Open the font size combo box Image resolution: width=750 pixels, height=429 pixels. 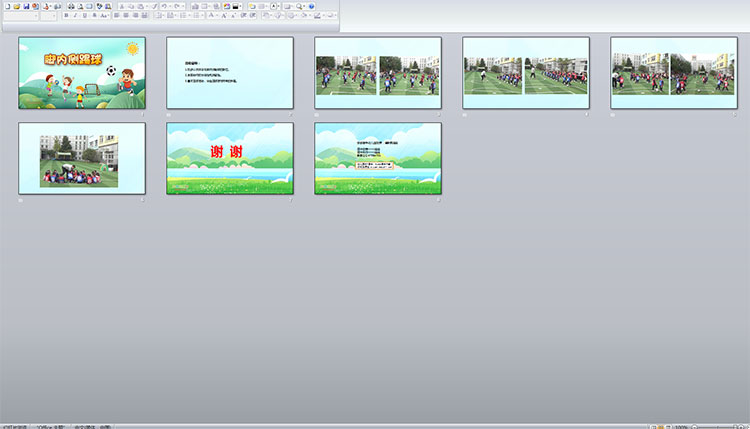point(49,16)
